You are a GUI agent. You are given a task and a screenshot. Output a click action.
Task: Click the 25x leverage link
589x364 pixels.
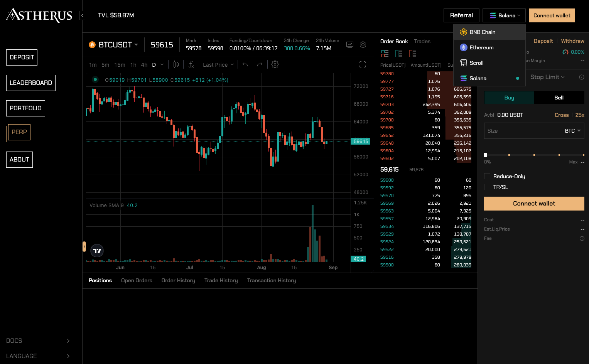click(580, 115)
